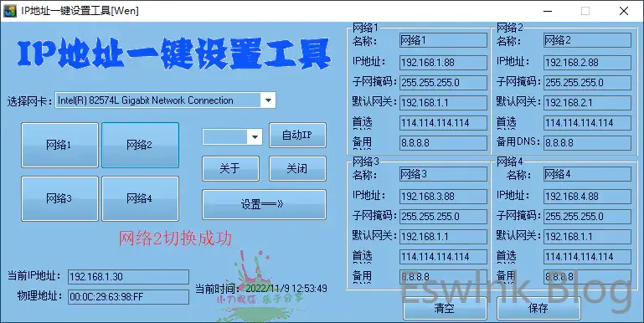Apply the 网络2 profile button
Screen dimensions: 644x323
[x=140, y=145]
